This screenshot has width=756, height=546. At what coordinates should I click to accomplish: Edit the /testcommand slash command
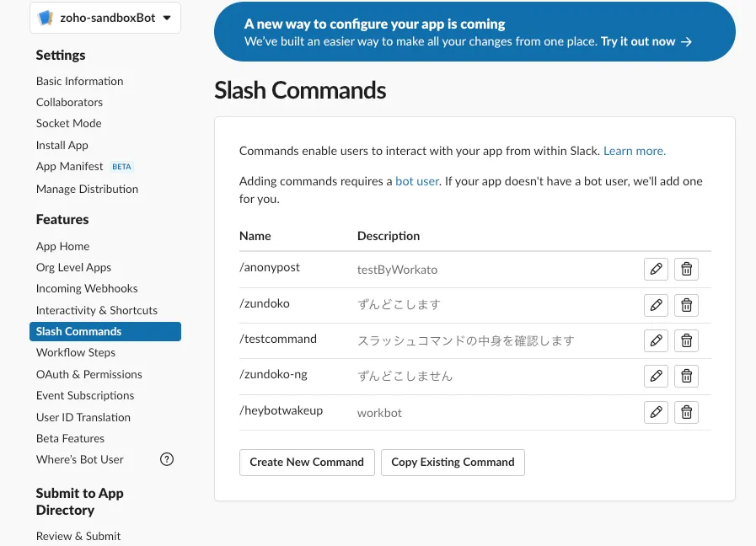click(656, 340)
